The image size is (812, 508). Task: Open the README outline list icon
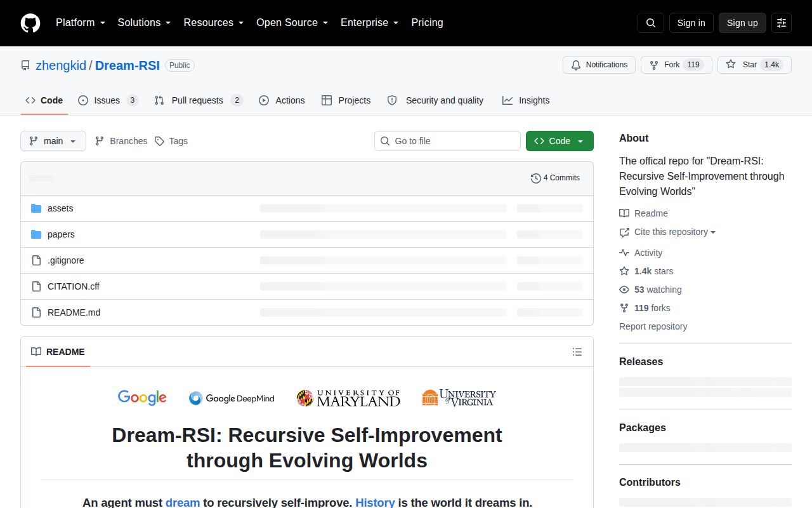(x=577, y=352)
